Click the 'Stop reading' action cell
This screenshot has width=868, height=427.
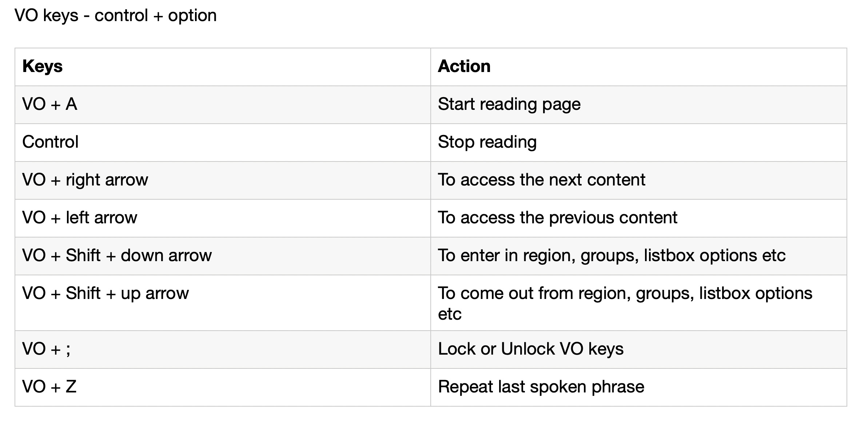(x=487, y=142)
